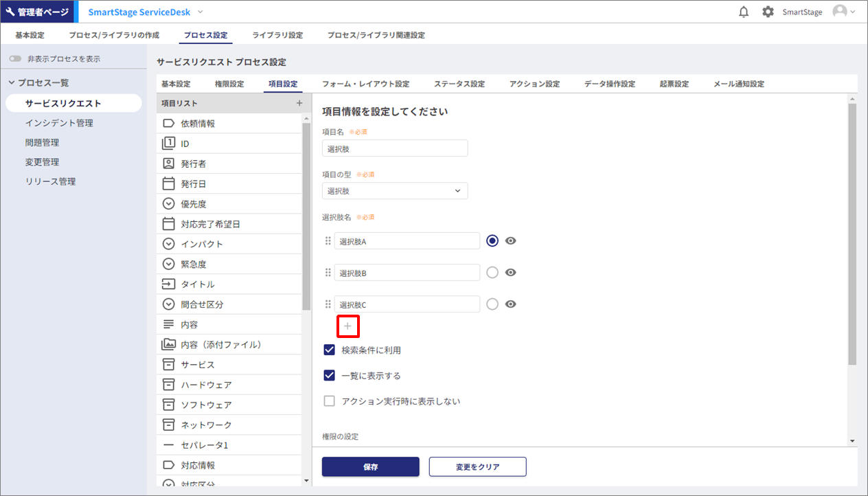Click the plus icon below 選択肢C
The image size is (868, 496).
pyautogui.click(x=347, y=326)
